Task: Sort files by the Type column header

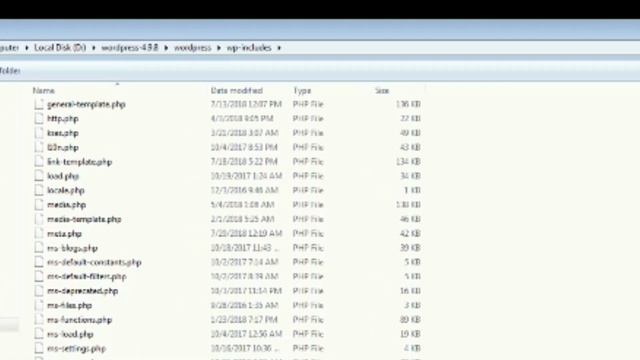Action: (302, 91)
